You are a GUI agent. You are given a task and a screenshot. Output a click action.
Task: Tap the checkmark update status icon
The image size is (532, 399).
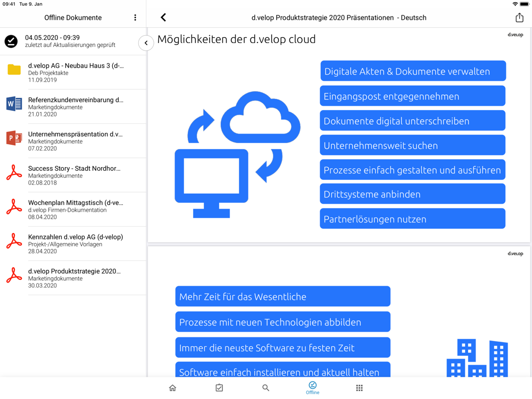11,41
